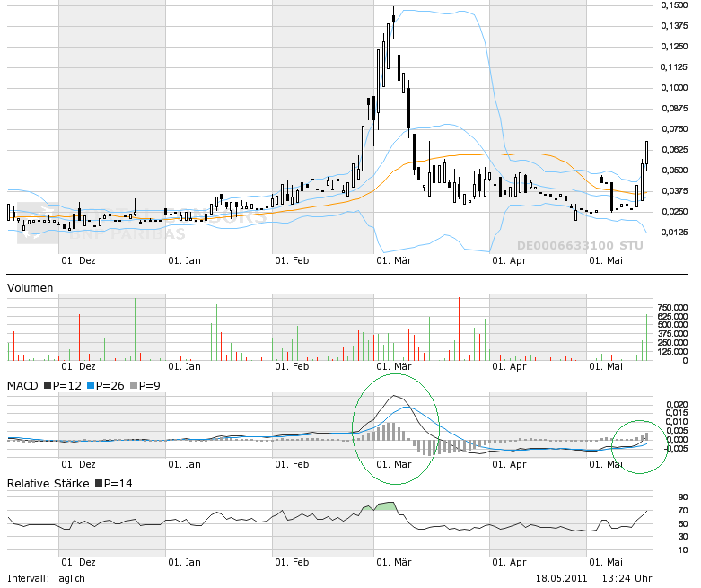The width and height of the screenshot is (701, 588).
Task: Click the 0,0875 price axis label
Action: pyautogui.click(x=674, y=109)
